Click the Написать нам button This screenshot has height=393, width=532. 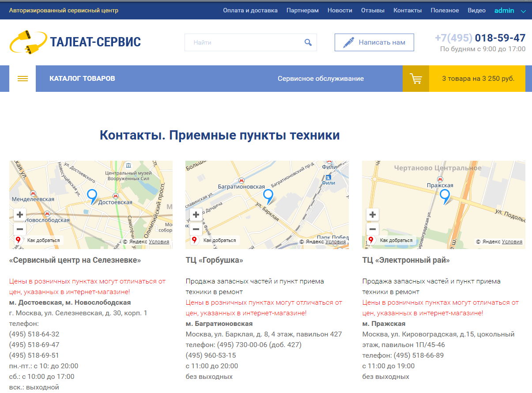[x=374, y=42]
